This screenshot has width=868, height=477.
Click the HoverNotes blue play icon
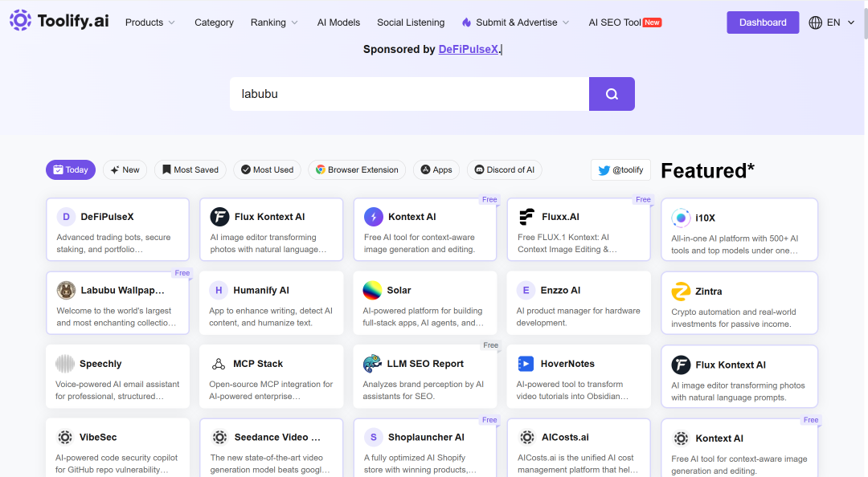coord(526,364)
